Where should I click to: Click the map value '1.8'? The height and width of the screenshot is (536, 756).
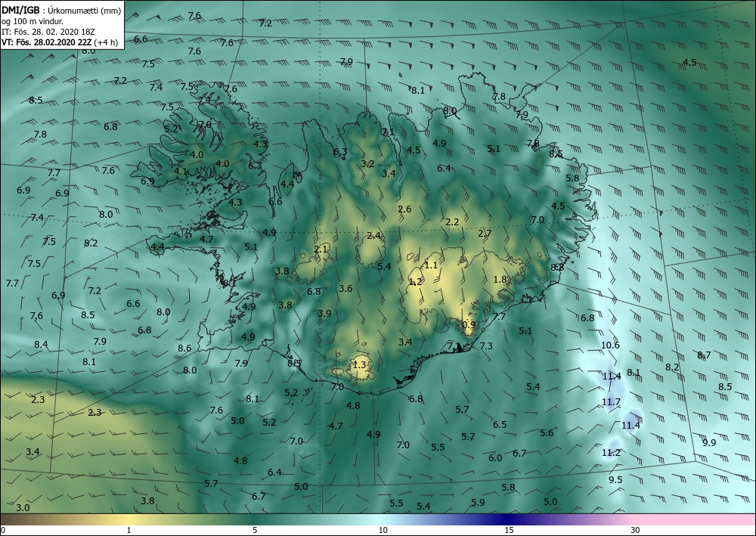coord(500,280)
